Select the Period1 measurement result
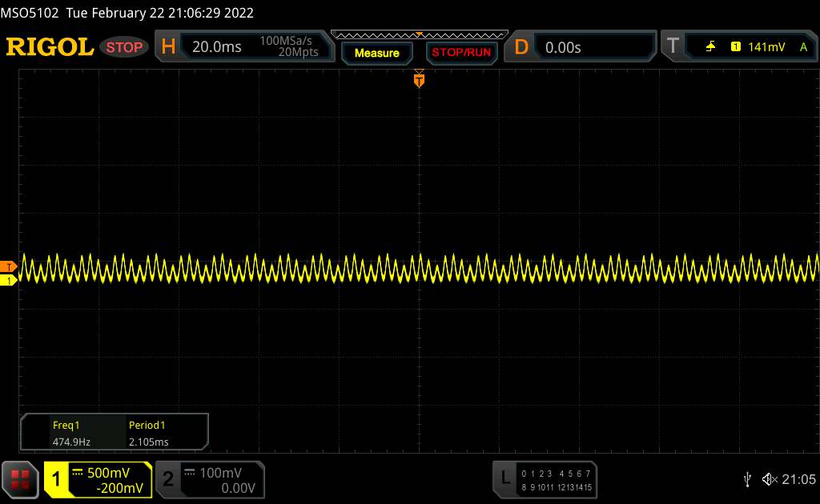This screenshot has height=504, width=820. (149, 434)
